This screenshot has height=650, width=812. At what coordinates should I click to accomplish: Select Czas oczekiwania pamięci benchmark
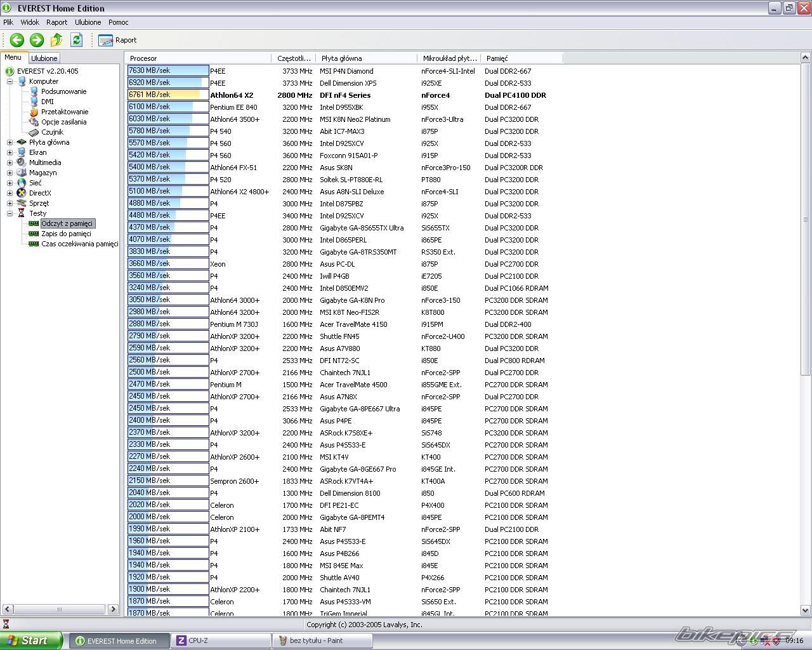[80, 244]
